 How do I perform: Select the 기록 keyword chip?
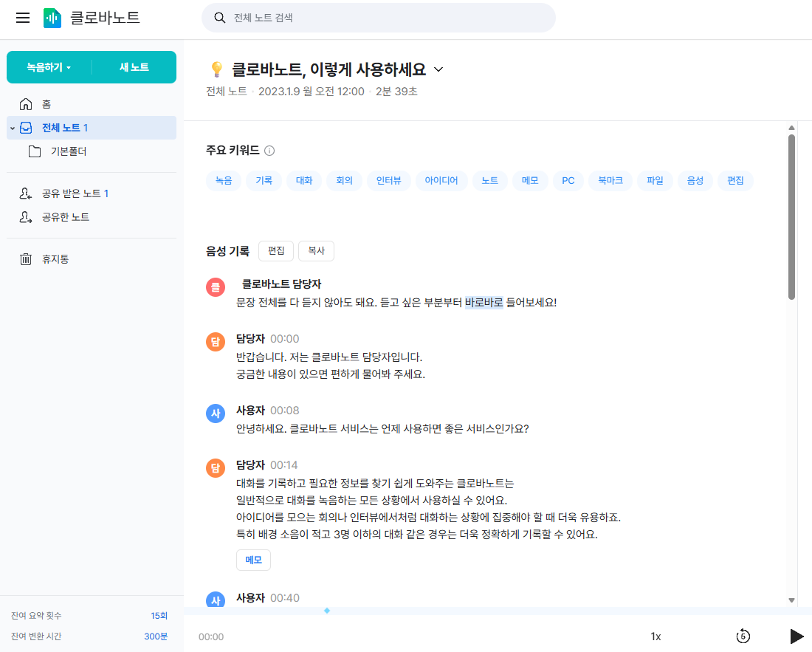coord(264,181)
